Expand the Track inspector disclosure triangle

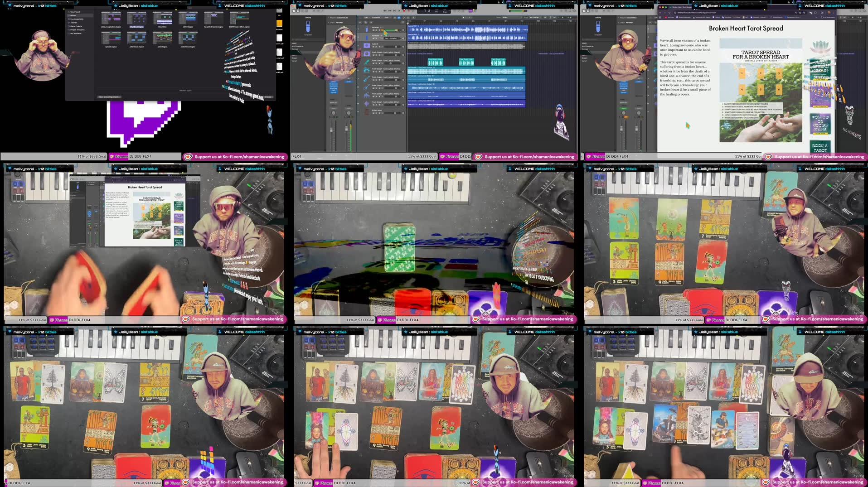pos(328,23)
